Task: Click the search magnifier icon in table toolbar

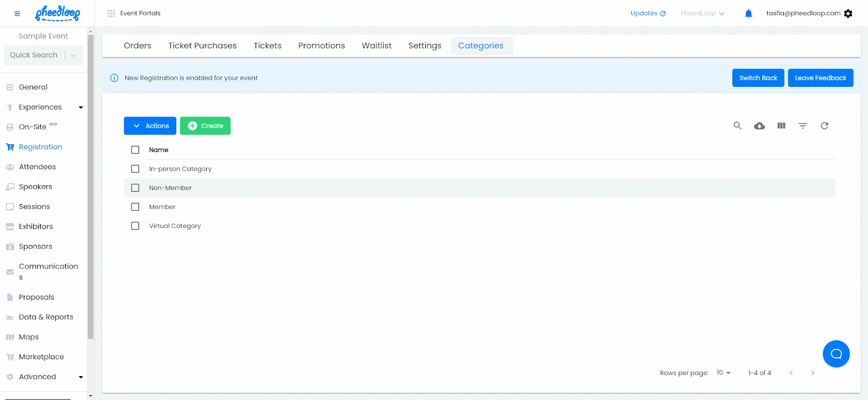Action: [737, 125]
